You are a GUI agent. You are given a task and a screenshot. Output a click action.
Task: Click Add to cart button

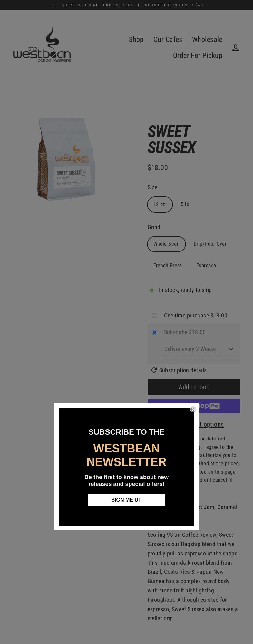pos(194,387)
